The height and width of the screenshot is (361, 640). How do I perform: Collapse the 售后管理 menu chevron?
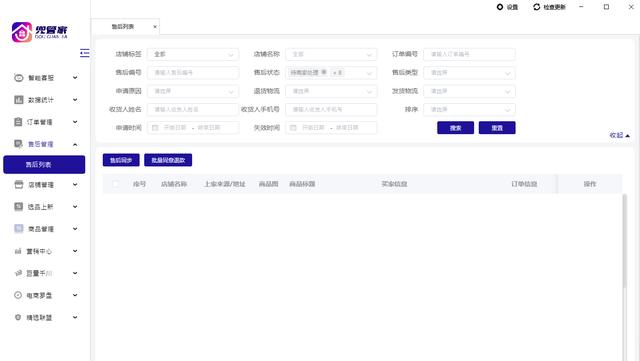[x=75, y=144]
